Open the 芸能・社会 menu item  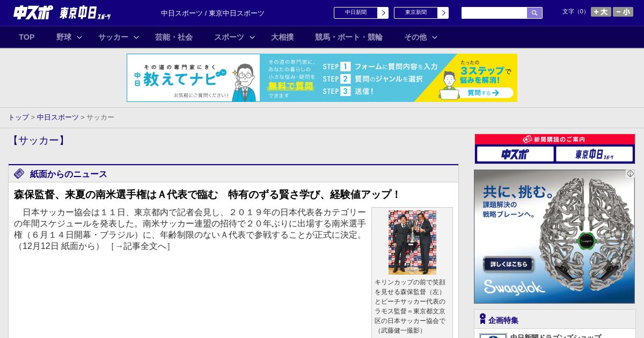pos(174,37)
